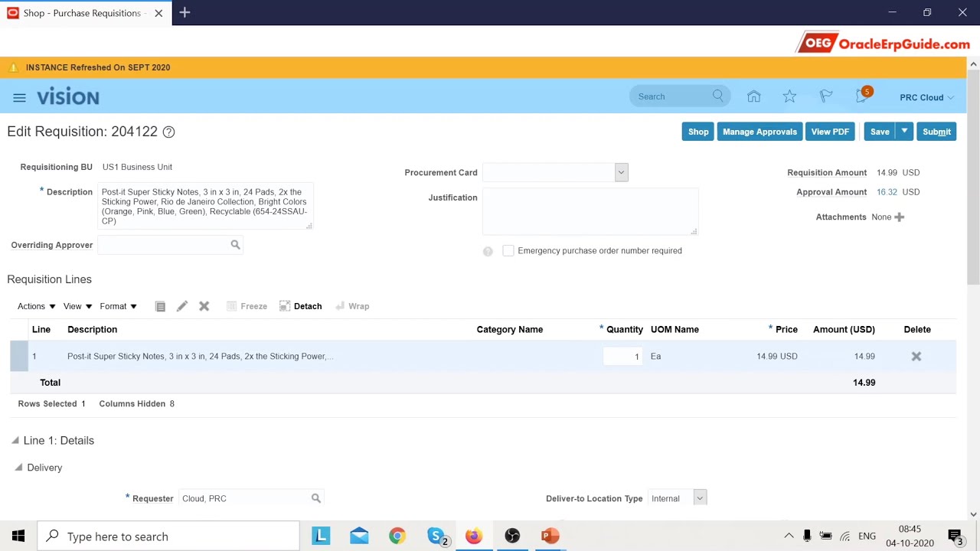Open the hamburger navigator menu
Screen dimensions: 980x551
(19, 97)
